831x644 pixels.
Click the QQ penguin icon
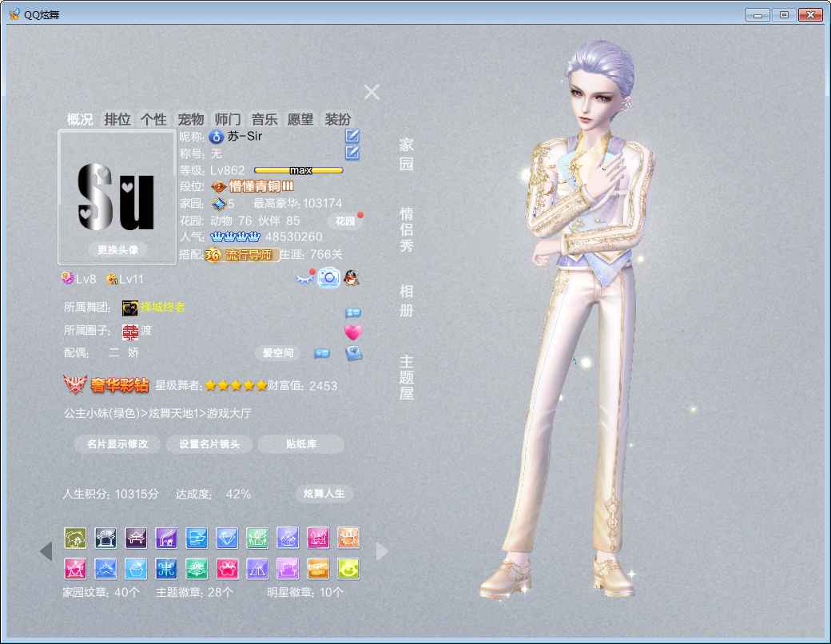(352, 278)
